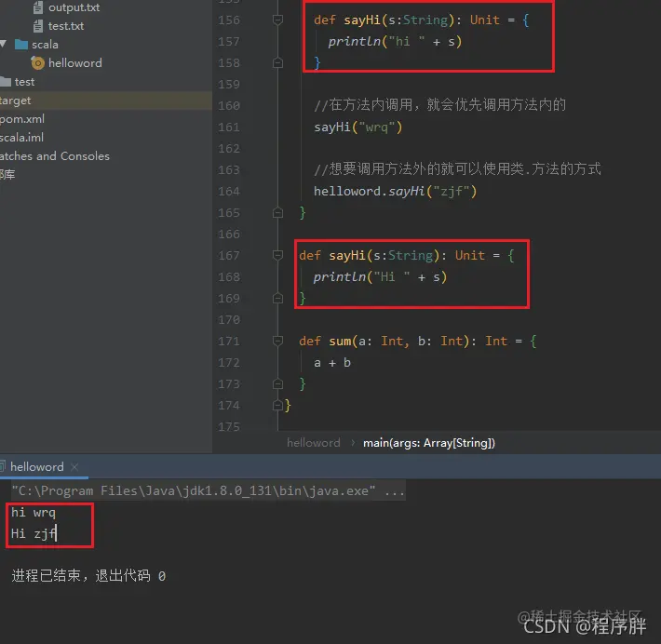Select the helloword run tab
661x644 pixels.
(36, 466)
